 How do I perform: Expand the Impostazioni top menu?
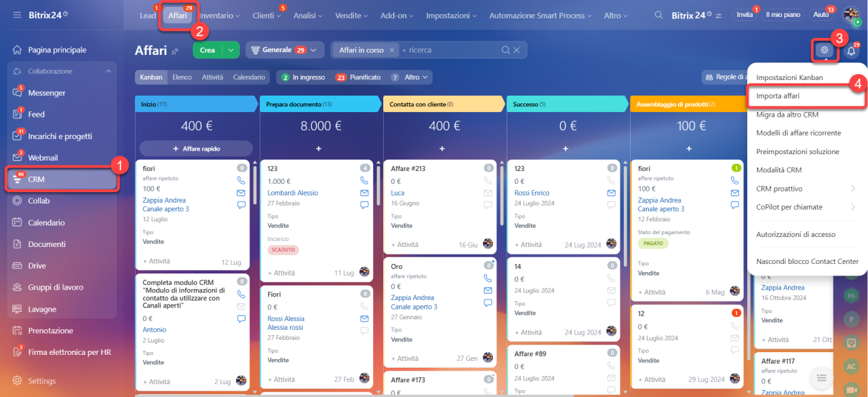tap(452, 15)
